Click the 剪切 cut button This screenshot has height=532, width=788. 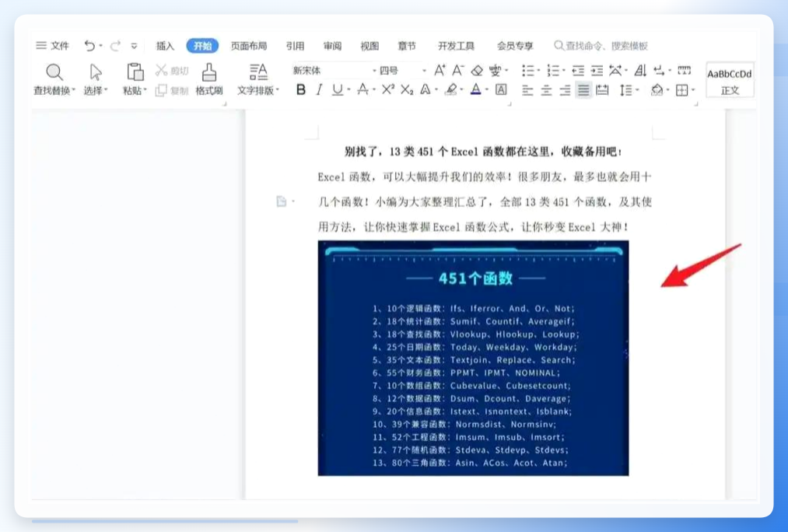click(172, 71)
